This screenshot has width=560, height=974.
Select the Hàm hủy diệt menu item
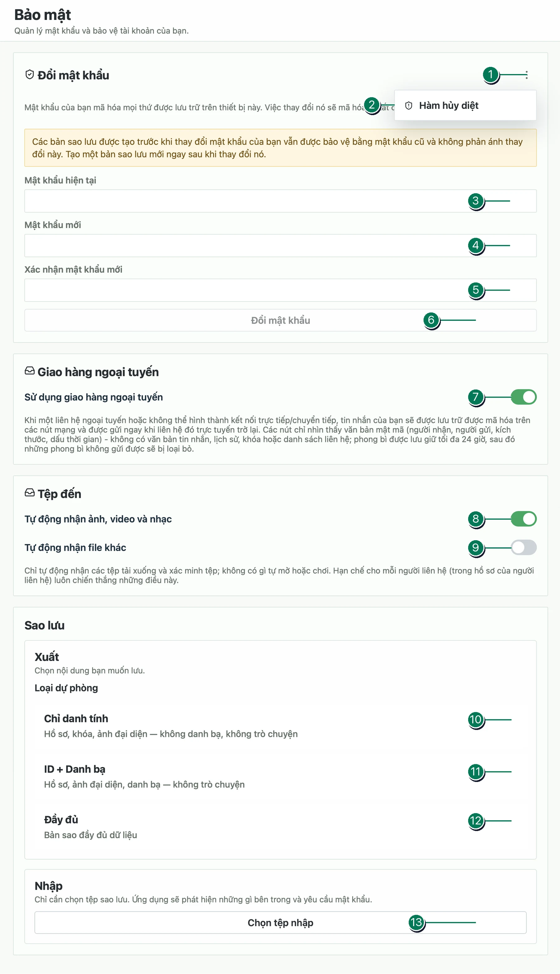tap(465, 105)
